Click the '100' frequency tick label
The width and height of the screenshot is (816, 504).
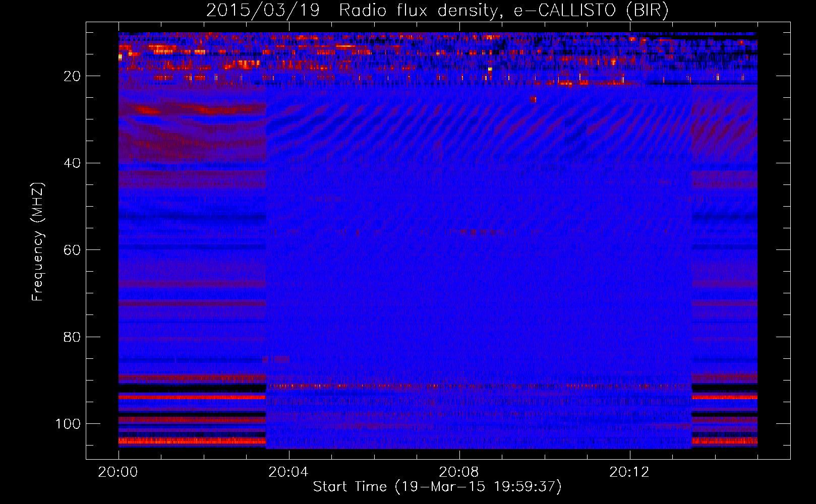click(68, 424)
